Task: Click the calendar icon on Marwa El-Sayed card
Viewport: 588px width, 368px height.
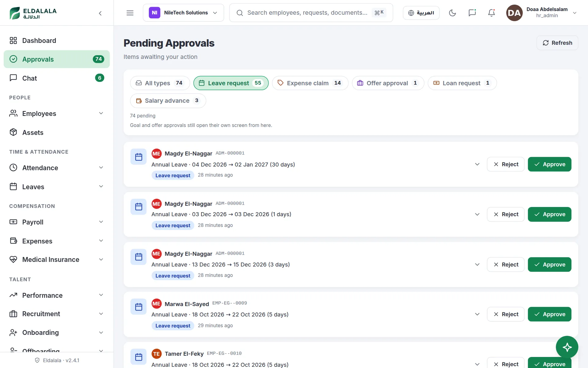Action: click(139, 307)
